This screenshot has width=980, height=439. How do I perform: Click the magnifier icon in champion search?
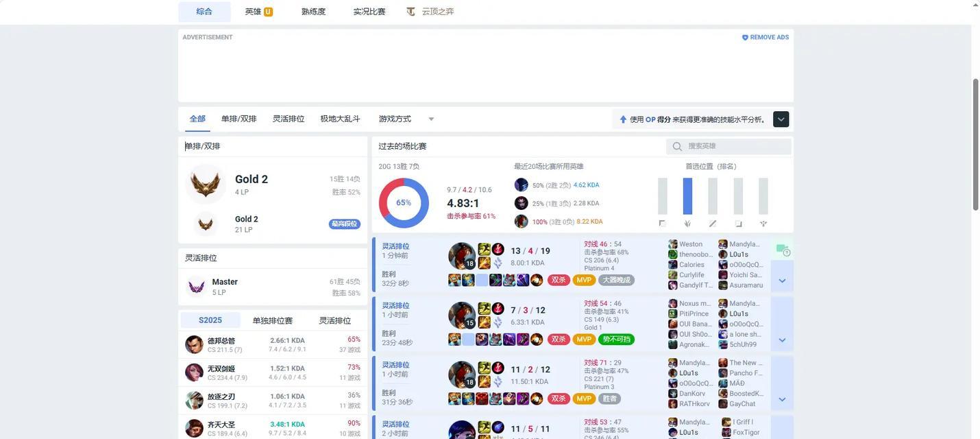677,147
